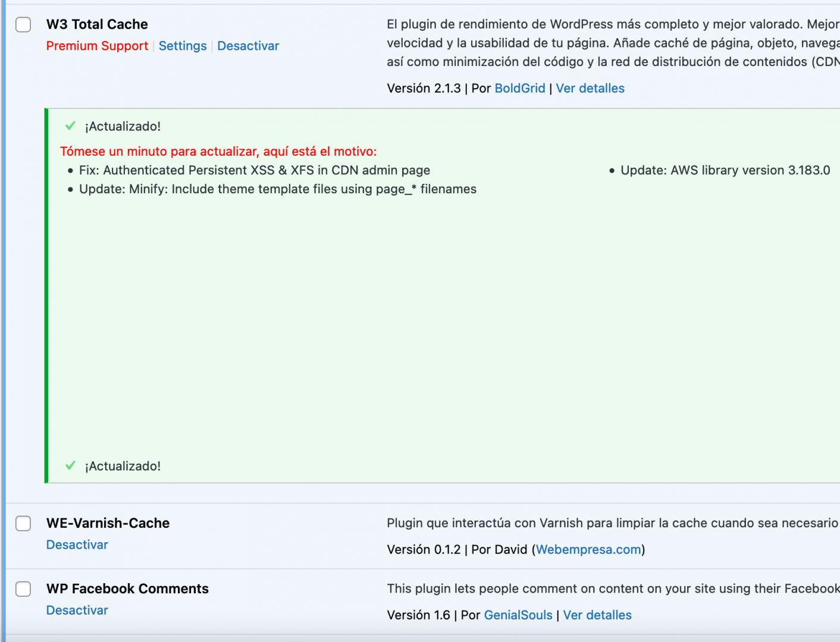Screen dimensions: 840x642
Task: Click 'Tómese un minuto para actualizar' notice text
Action: click(x=218, y=151)
